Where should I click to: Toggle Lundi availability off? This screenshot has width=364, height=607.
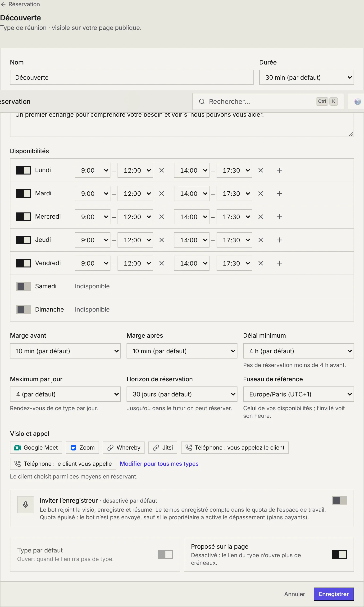tap(23, 170)
